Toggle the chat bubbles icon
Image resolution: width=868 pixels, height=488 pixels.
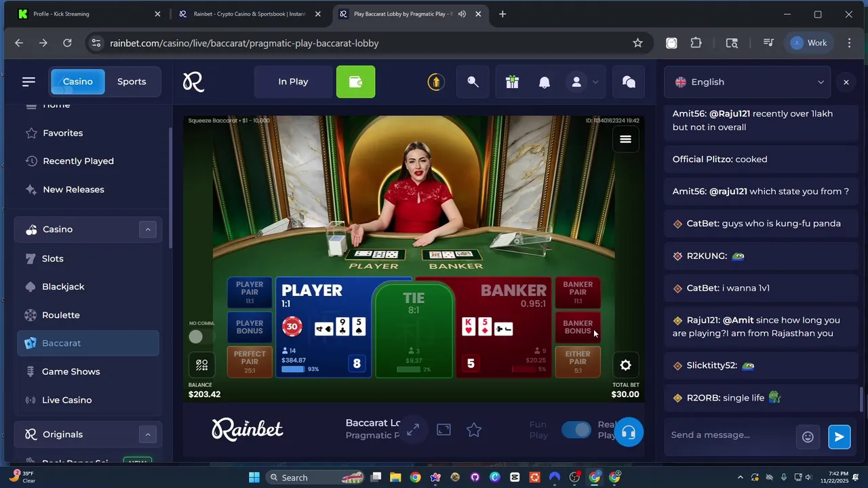click(629, 82)
